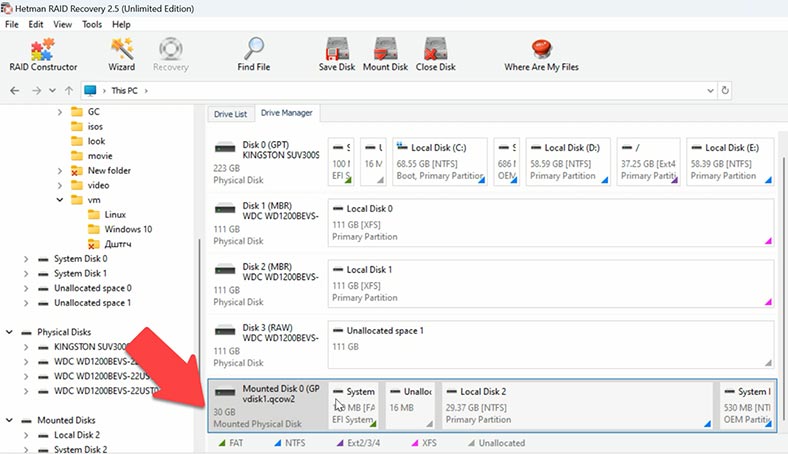Open Where Are My Files help
Screen dimensions: 788x454
pyautogui.click(x=541, y=54)
